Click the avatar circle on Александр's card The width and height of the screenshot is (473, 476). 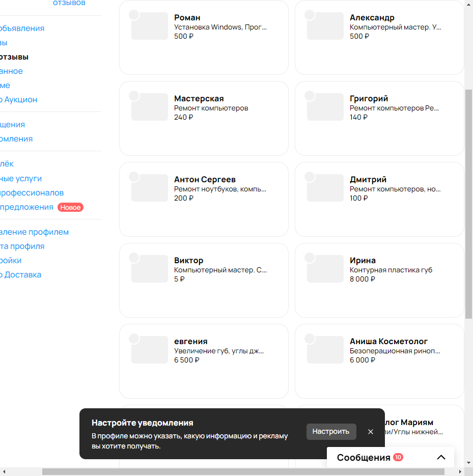(310, 15)
